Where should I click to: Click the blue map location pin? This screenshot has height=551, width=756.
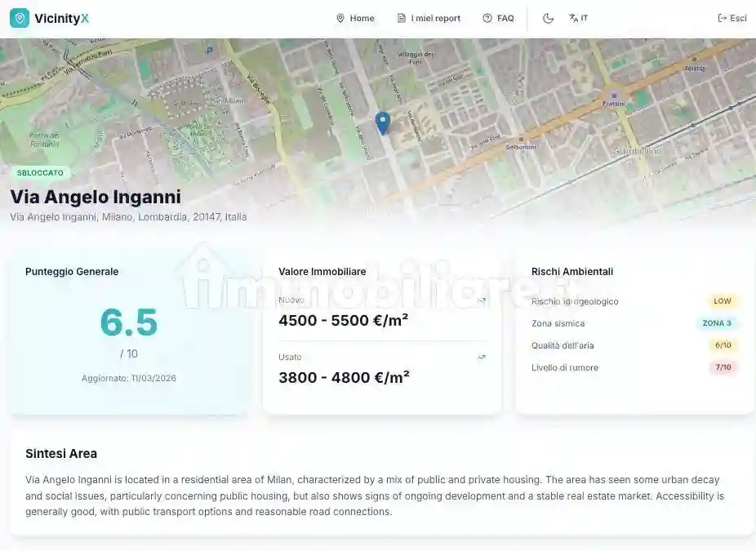tap(382, 122)
